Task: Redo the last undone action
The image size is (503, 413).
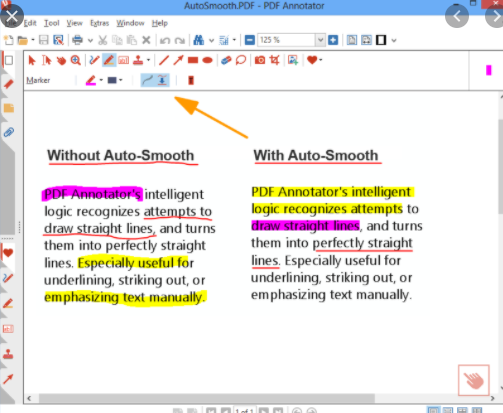Action: 180,41
